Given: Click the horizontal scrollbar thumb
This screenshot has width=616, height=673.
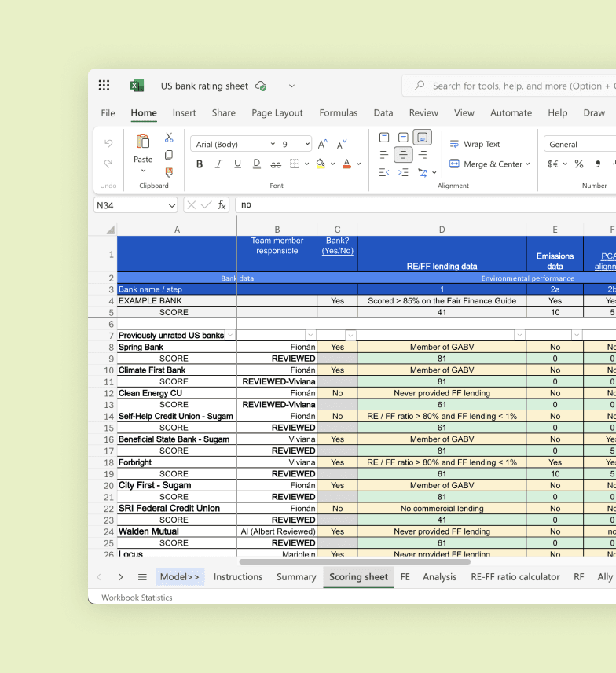Looking at the screenshot, I should (x=355, y=561).
